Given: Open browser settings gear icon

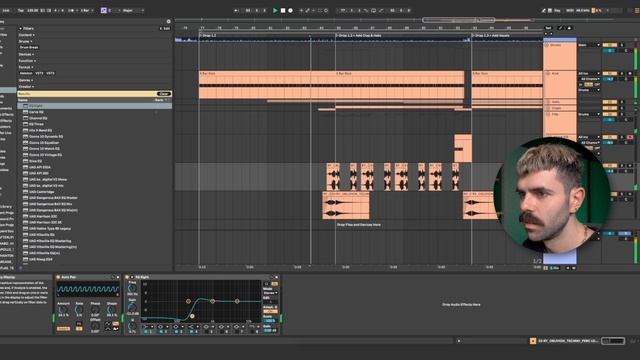Looking at the screenshot, I should (x=169, y=21).
